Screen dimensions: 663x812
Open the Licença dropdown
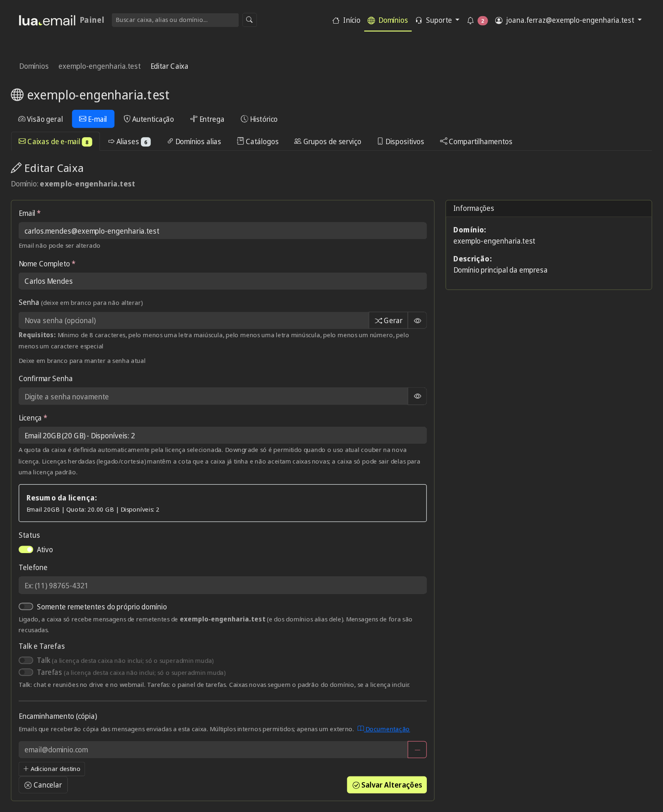point(223,435)
